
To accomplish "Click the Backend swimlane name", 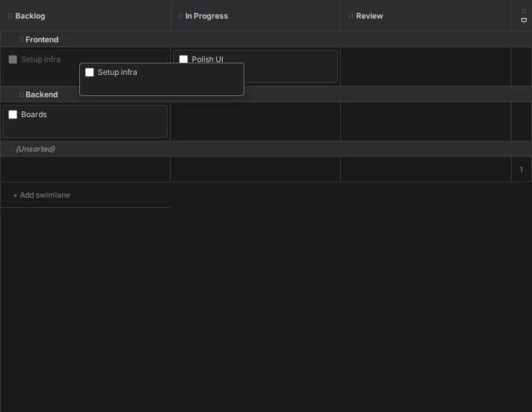I will pyautogui.click(x=42, y=95).
